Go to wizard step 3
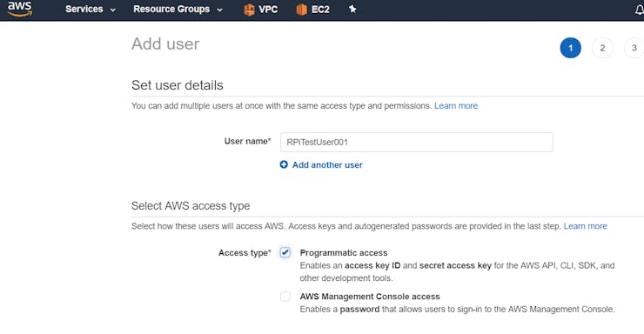Screen dimensions: 644x334 coord(634,48)
